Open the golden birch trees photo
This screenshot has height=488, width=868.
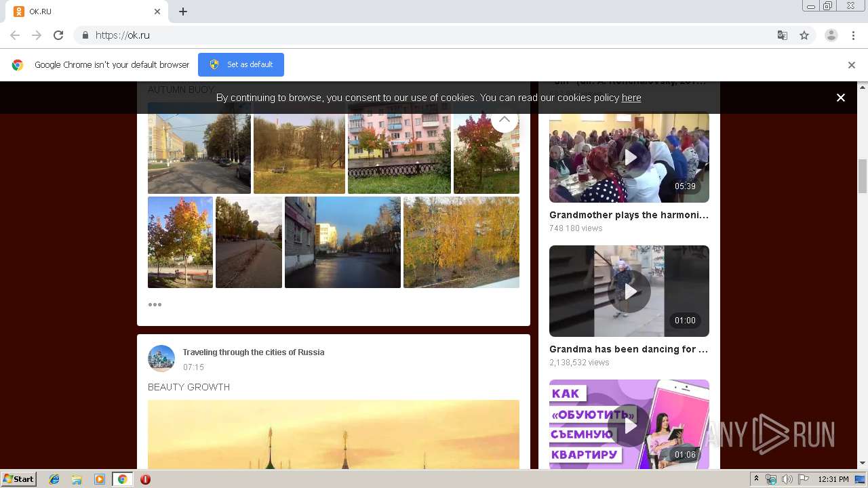click(x=461, y=242)
